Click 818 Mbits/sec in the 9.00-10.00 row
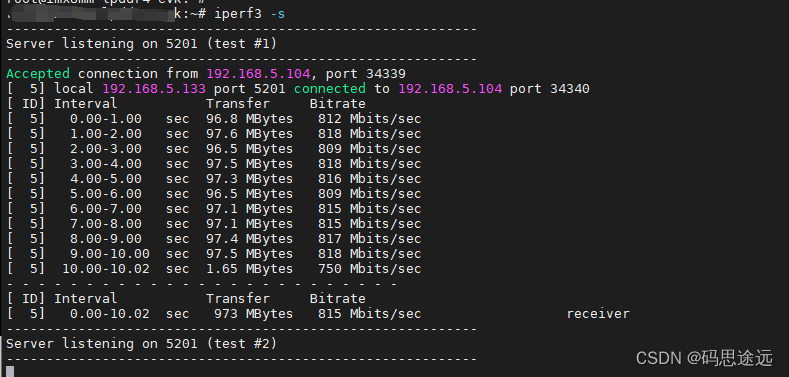The image size is (789, 377). point(369,254)
